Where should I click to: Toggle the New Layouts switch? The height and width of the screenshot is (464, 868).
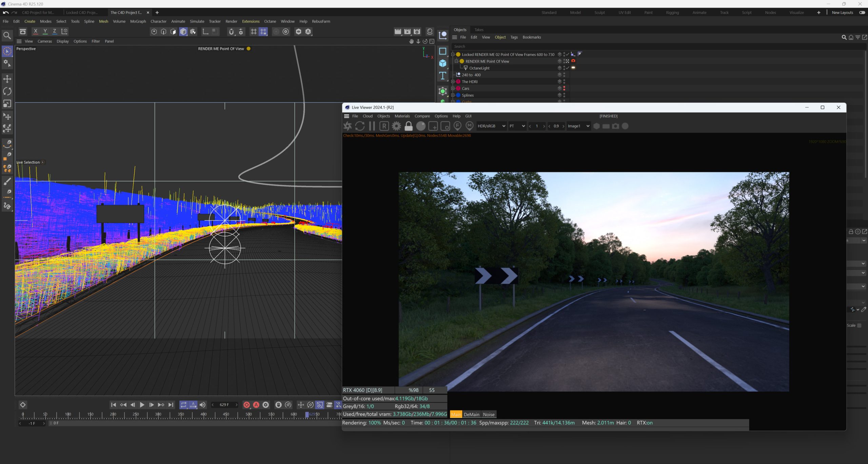point(862,13)
